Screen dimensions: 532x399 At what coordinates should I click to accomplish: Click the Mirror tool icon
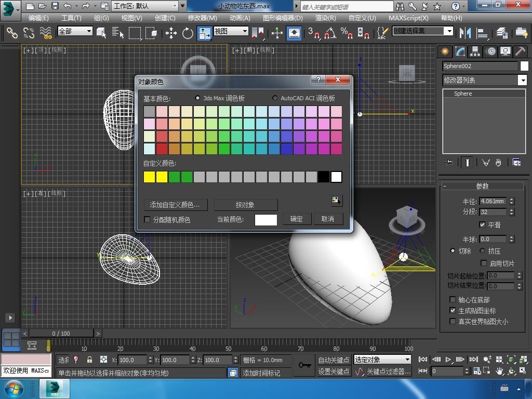click(465, 33)
